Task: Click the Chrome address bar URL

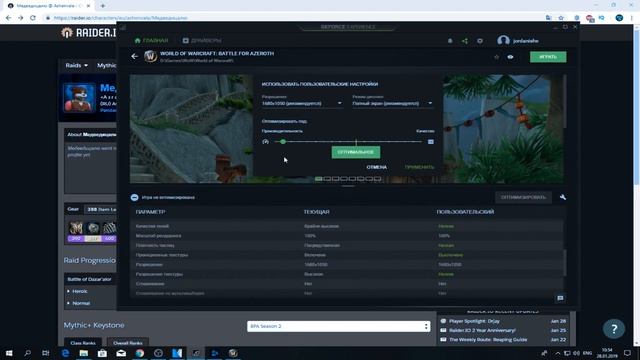Action: tap(121, 18)
